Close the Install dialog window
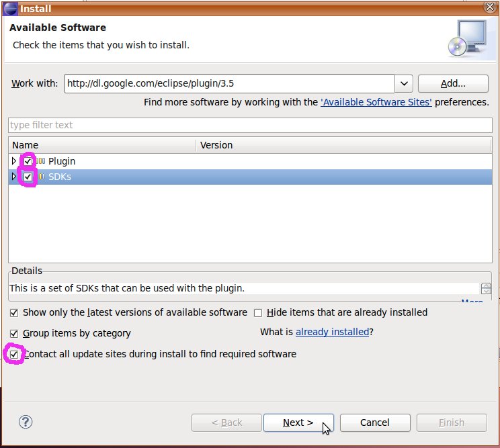The width and height of the screenshot is (500, 448). click(490, 9)
